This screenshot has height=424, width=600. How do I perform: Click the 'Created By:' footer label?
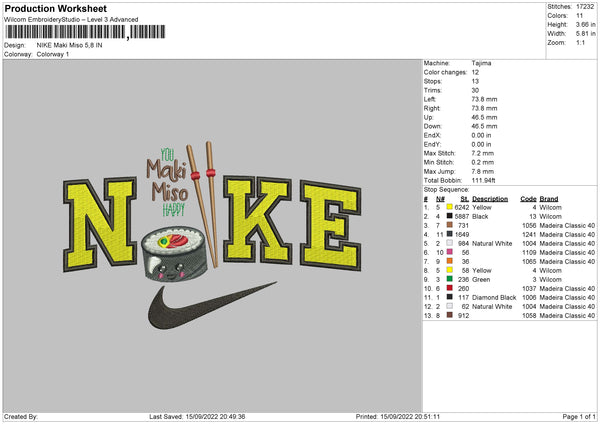tap(21, 416)
